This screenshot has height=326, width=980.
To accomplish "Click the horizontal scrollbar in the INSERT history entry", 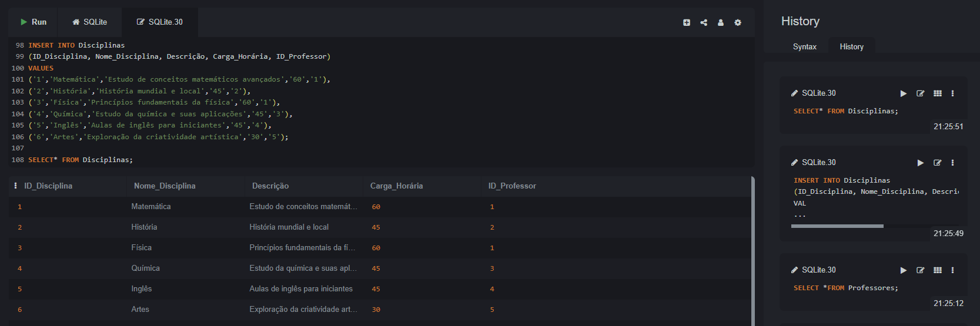I will tap(837, 226).
